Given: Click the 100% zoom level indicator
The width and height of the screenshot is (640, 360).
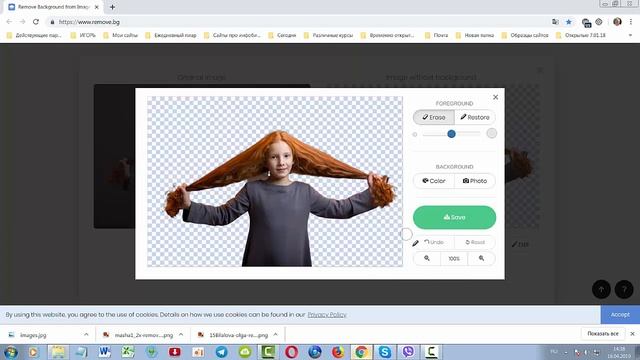Looking at the screenshot, I should coord(454,258).
